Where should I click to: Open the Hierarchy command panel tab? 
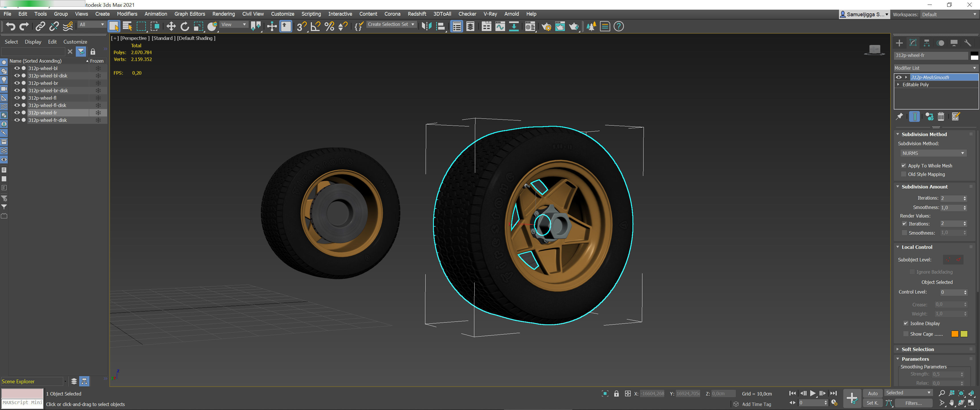tap(927, 43)
